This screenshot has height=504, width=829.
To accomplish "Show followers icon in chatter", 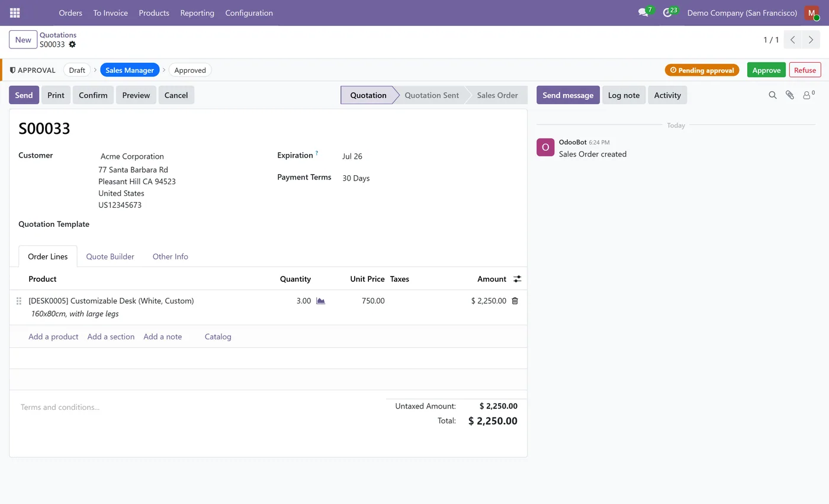I will click(x=808, y=95).
